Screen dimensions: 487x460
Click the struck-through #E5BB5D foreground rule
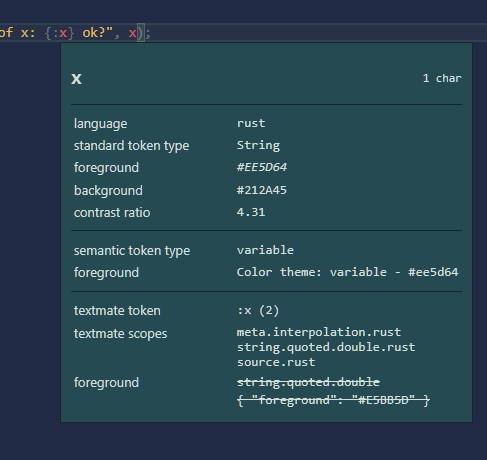(333, 400)
